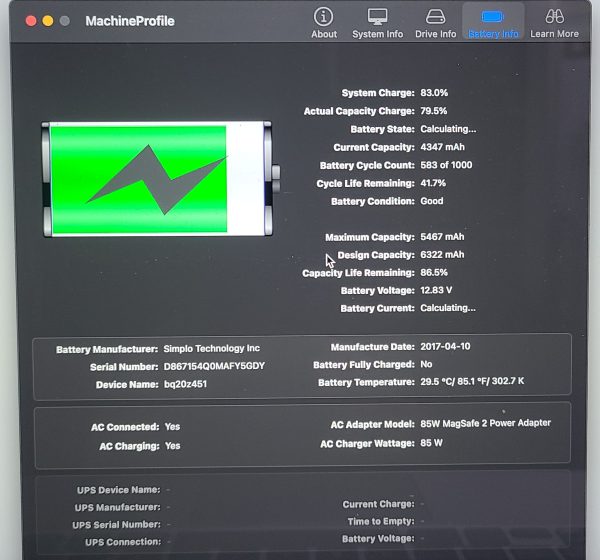The image size is (600, 560).
Task: Click the Design Capacity 6322 mAh value
Action: coord(442,255)
